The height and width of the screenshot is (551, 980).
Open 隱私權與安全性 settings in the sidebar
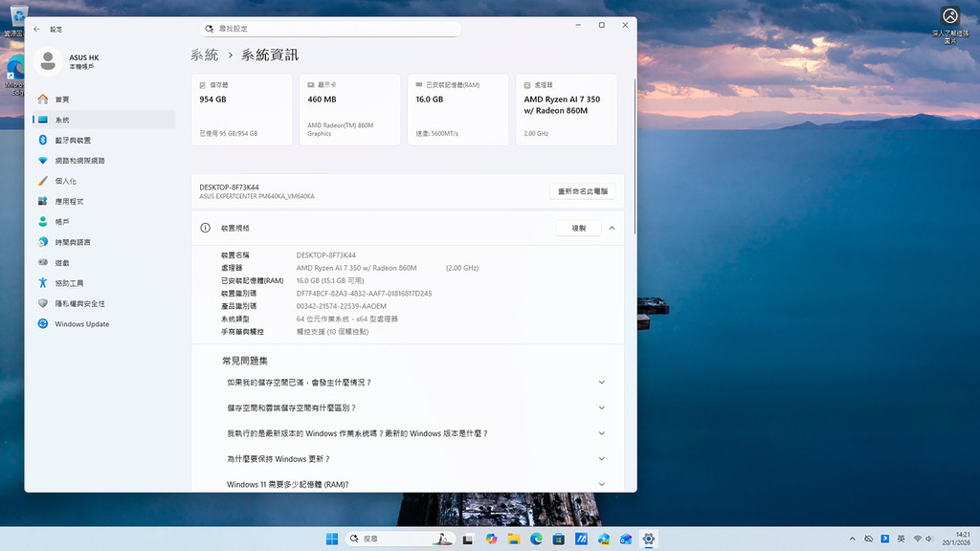coord(96,303)
